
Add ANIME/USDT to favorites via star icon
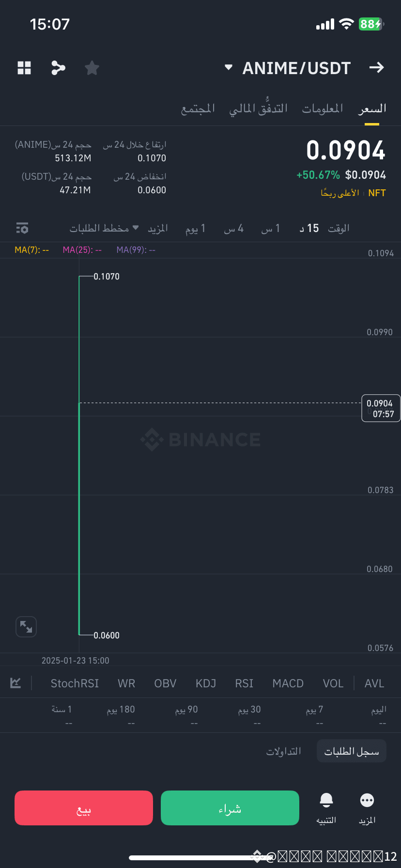[92, 68]
